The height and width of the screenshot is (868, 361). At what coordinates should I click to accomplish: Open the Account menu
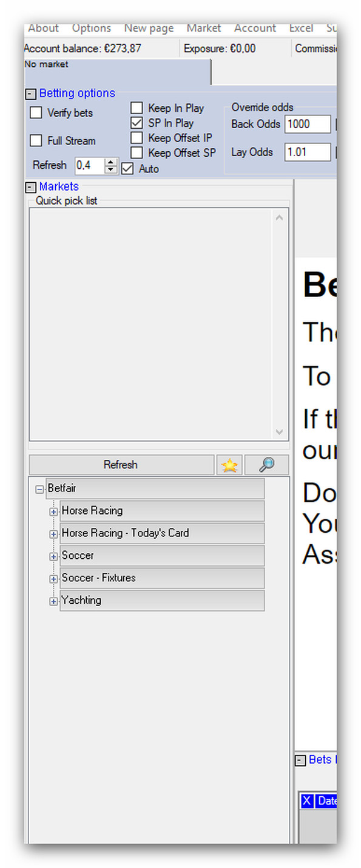tap(255, 28)
